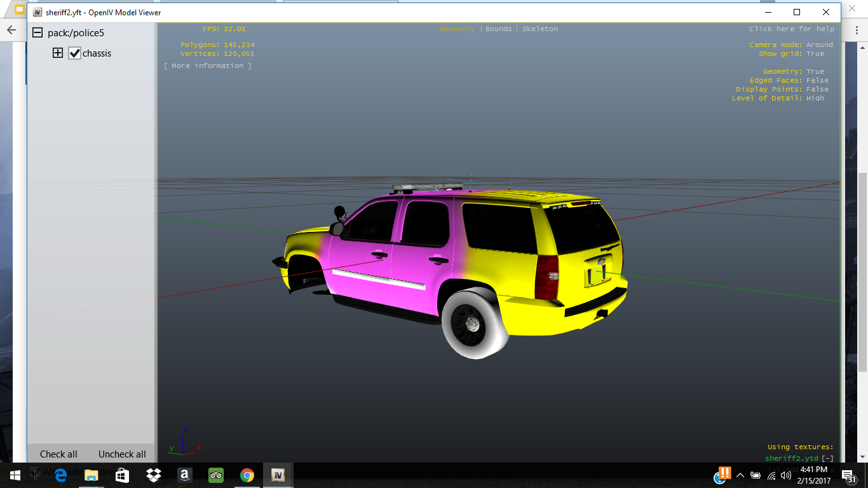Open the volume control icon
The width and height of the screenshot is (868, 488).
pyautogui.click(x=786, y=475)
